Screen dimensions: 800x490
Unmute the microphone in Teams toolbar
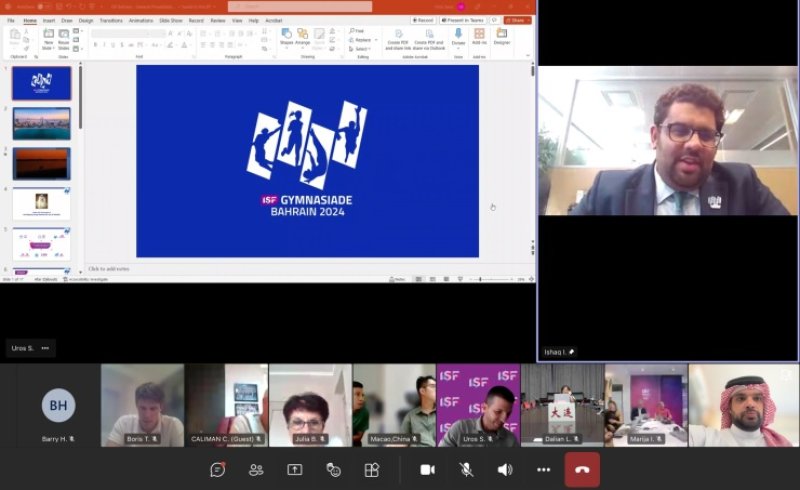(466, 470)
